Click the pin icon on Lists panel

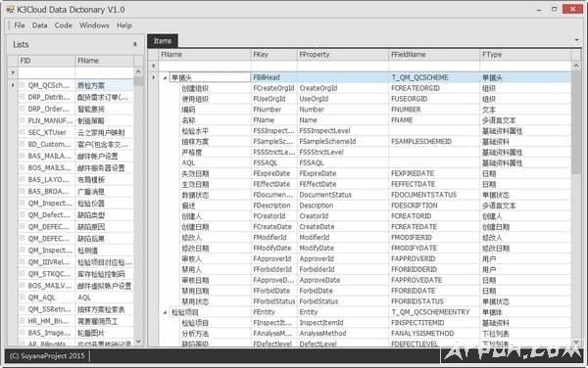tap(135, 44)
